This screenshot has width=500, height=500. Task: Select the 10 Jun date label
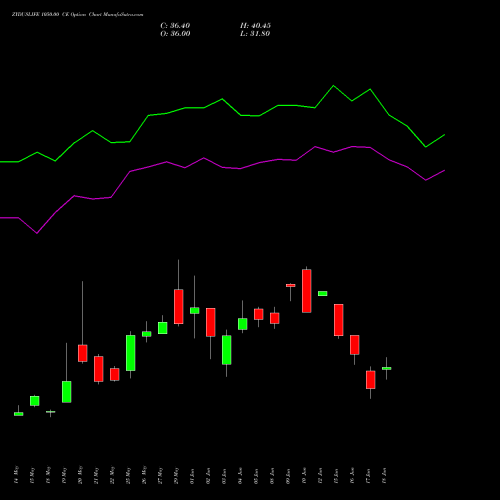pyautogui.click(x=305, y=476)
